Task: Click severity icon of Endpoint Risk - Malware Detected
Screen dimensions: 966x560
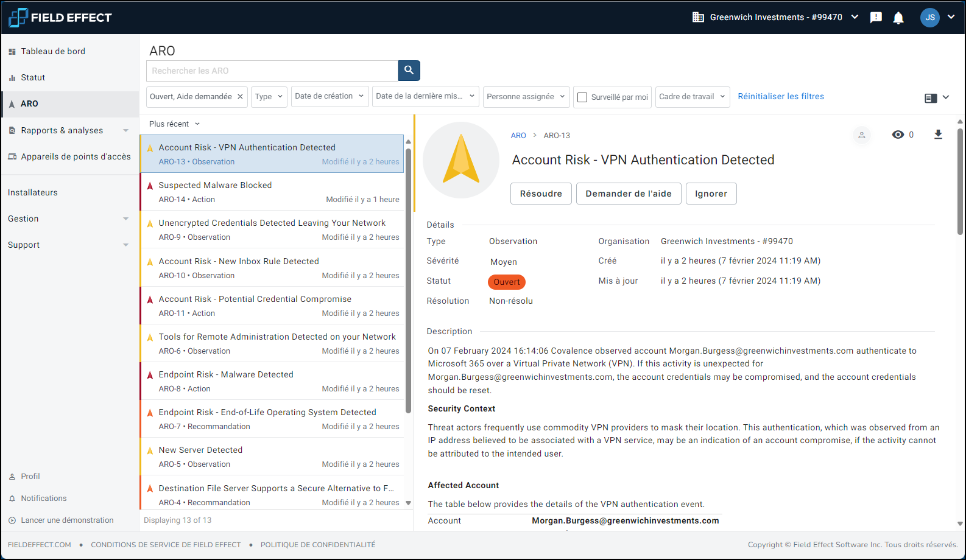Action: [150, 375]
